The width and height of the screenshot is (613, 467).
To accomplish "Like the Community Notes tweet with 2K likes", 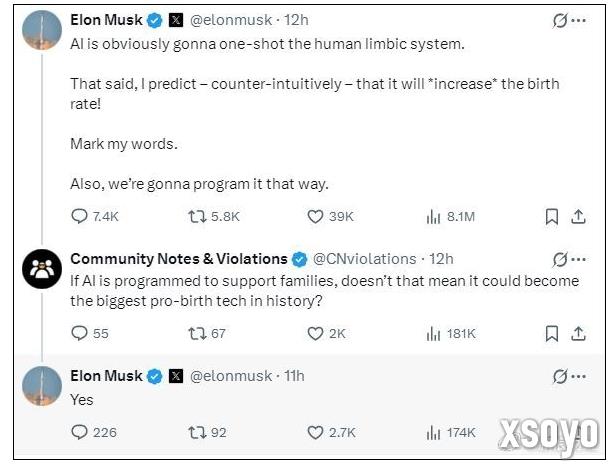I will coord(315,333).
